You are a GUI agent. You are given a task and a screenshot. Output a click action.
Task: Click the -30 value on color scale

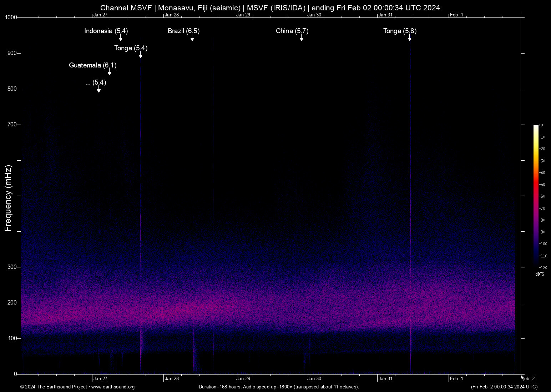(x=542, y=161)
